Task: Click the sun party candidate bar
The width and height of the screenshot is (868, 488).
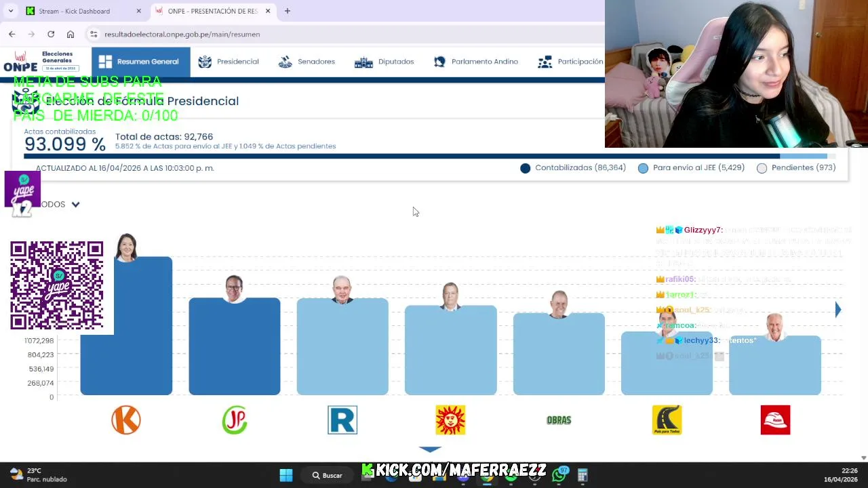Action: (x=451, y=350)
